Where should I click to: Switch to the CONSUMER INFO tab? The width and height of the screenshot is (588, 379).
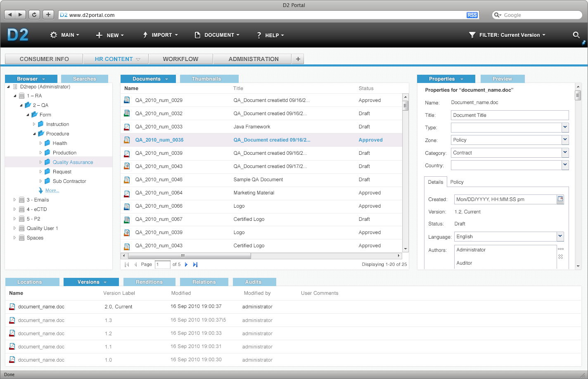click(44, 59)
